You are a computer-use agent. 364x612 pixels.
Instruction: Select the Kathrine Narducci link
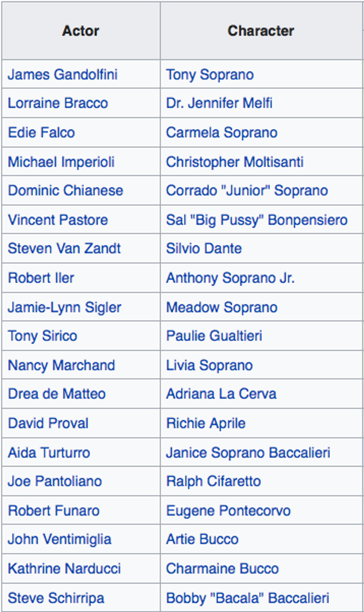pos(64,569)
